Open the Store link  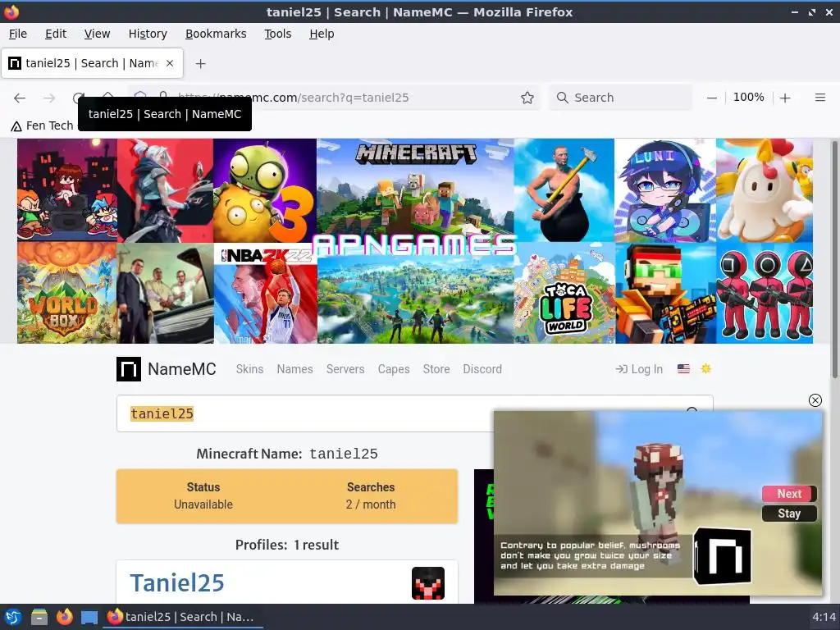point(436,369)
